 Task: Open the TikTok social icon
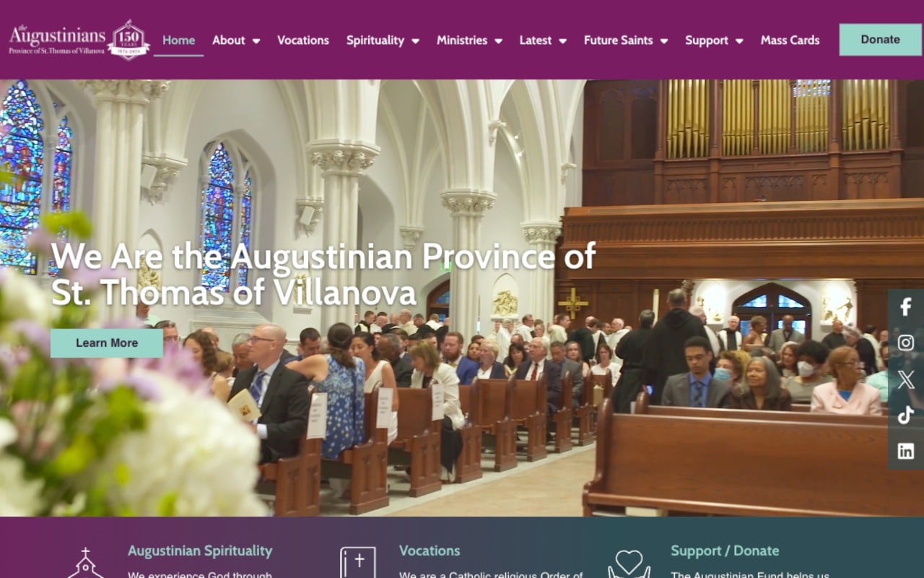click(x=906, y=415)
